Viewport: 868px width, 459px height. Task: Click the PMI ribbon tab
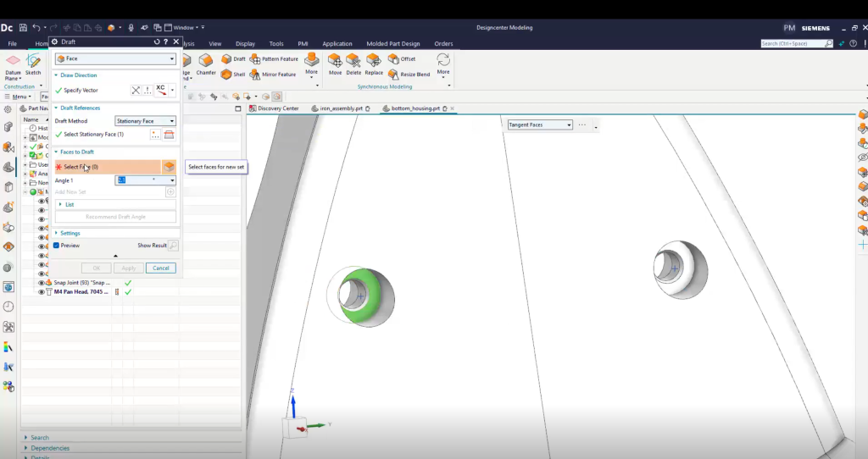[x=303, y=44]
